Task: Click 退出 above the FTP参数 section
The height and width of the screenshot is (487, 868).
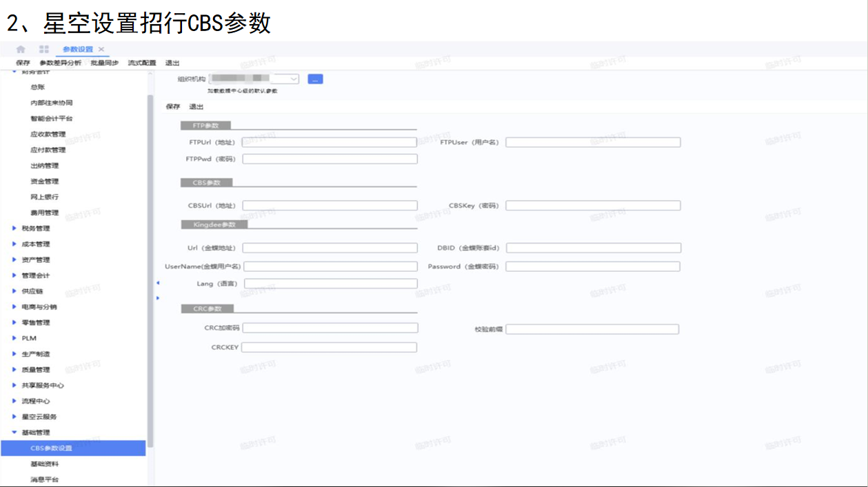Action: [x=196, y=107]
